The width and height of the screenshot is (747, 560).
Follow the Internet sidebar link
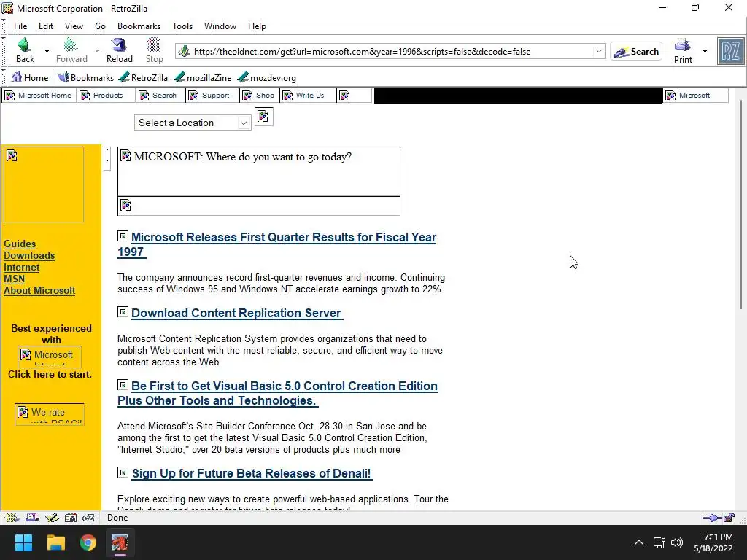coord(21,267)
